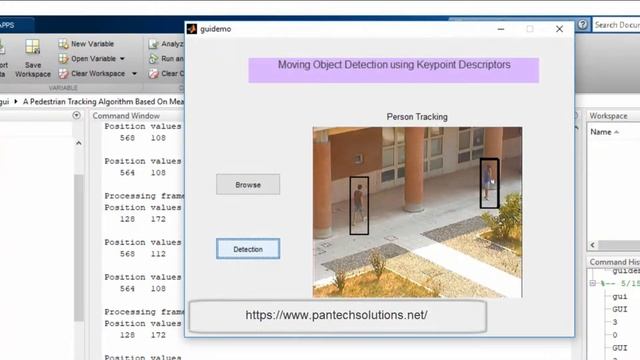
Task: Select the 0 entry in Command History
Action: click(615, 335)
